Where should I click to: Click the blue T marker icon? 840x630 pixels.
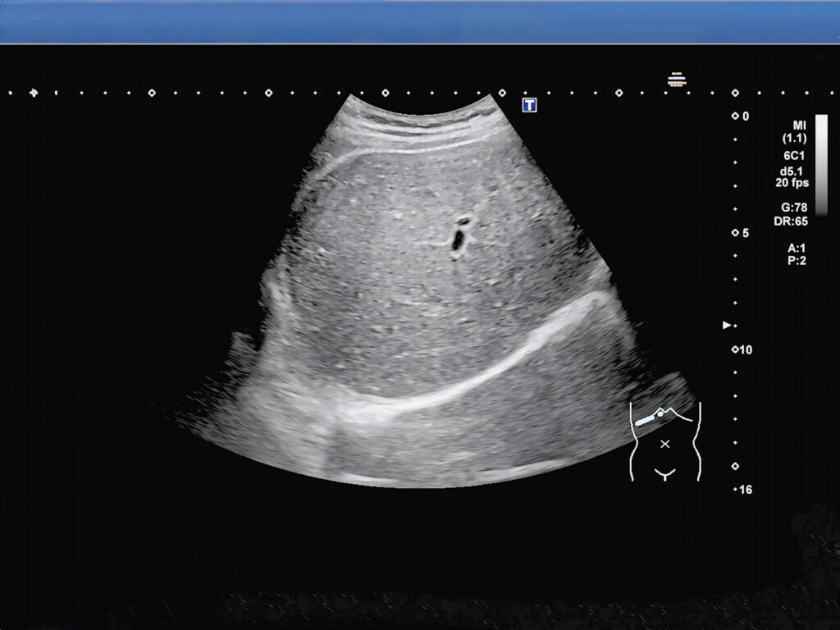tap(530, 105)
